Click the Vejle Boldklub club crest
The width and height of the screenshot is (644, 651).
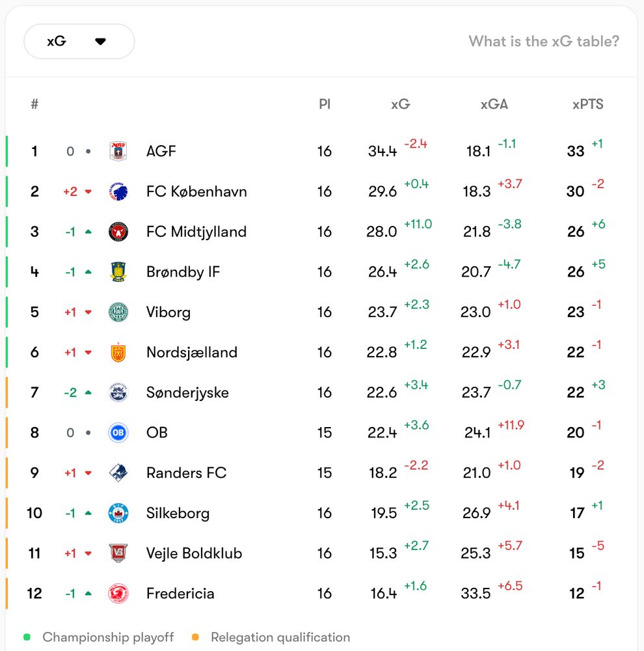118,553
